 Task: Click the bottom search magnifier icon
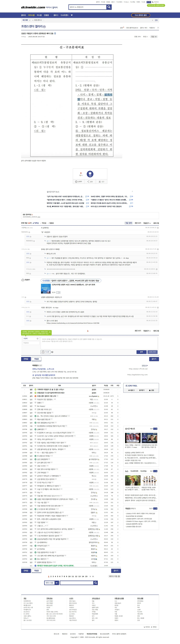pyautogui.click(x=96, y=583)
